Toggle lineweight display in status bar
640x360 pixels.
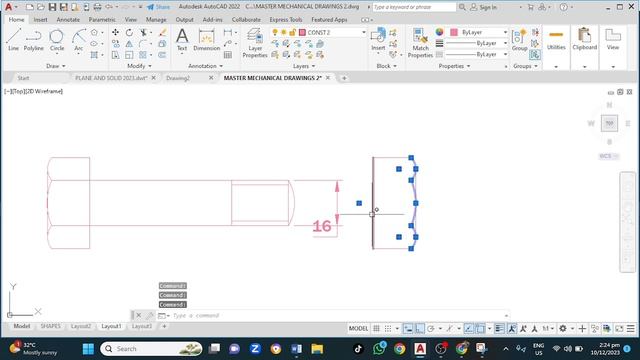(x=499, y=329)
